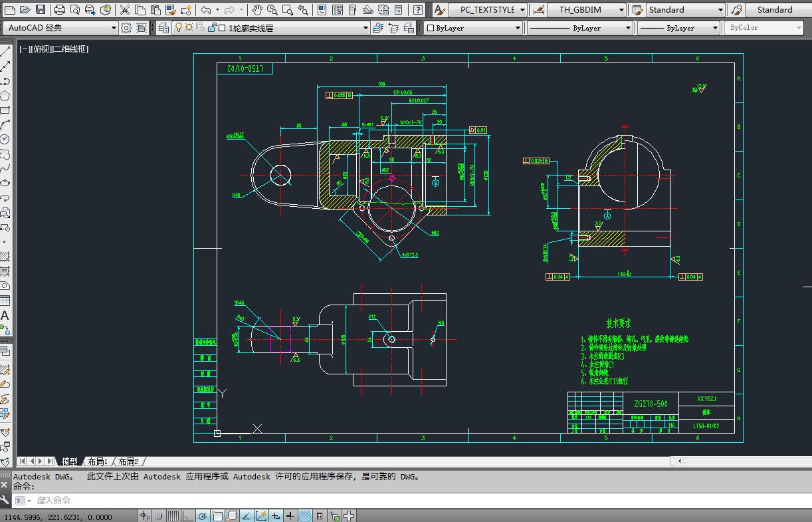Toggle Transparency display in status bar
The image size is (812, 522).
click(305, 515)
